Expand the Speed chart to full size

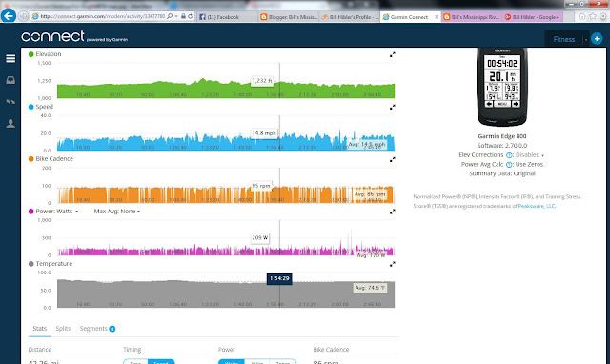392,107
